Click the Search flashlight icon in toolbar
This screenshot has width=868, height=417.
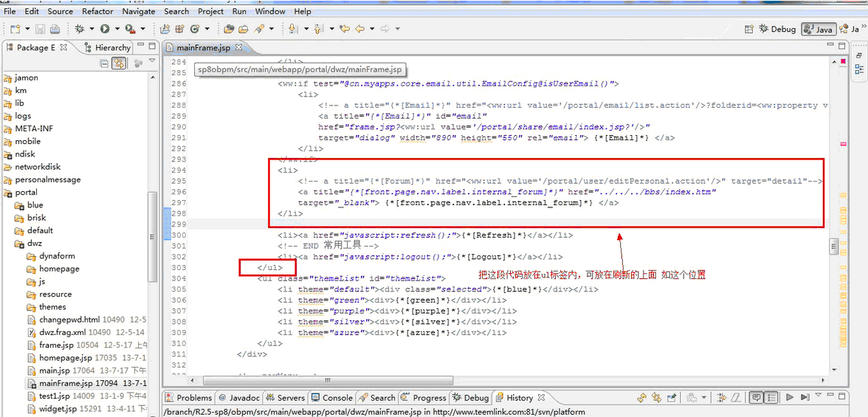[x=259, y=29]
